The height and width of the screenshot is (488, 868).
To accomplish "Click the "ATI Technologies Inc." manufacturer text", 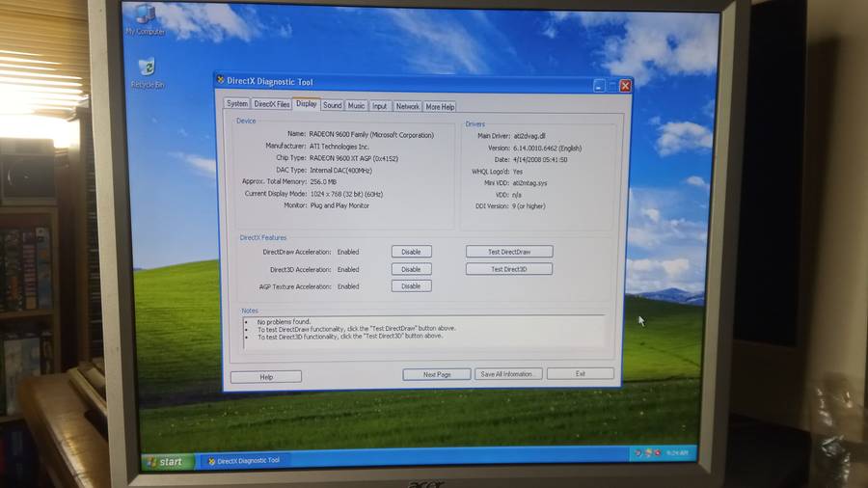I will 339,147.
